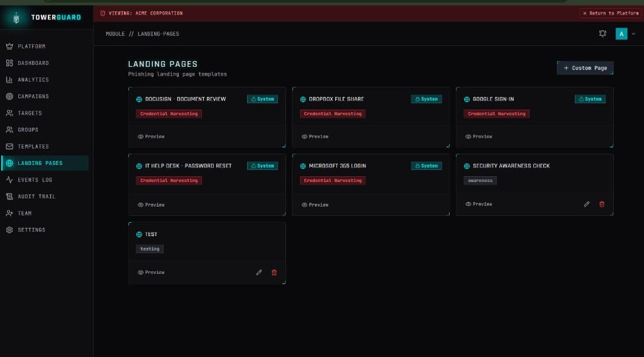
Task: Click Return to Platform button
Action: (610, 13)
